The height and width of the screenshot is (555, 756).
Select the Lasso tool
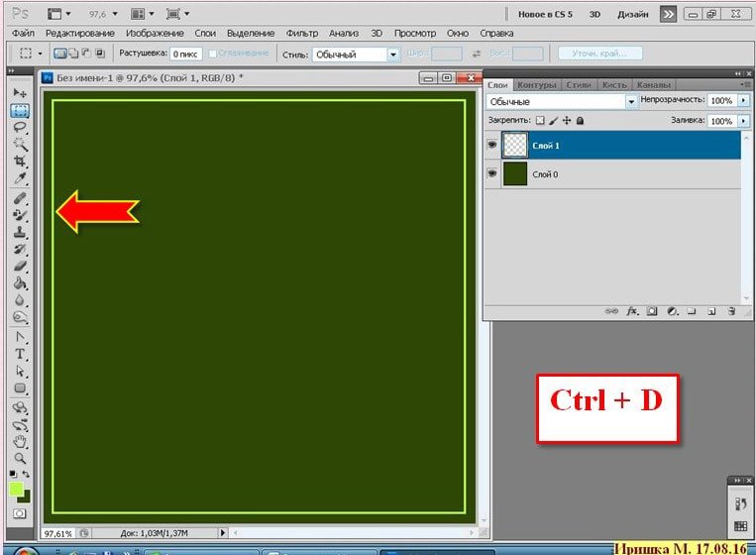point(20,127)
